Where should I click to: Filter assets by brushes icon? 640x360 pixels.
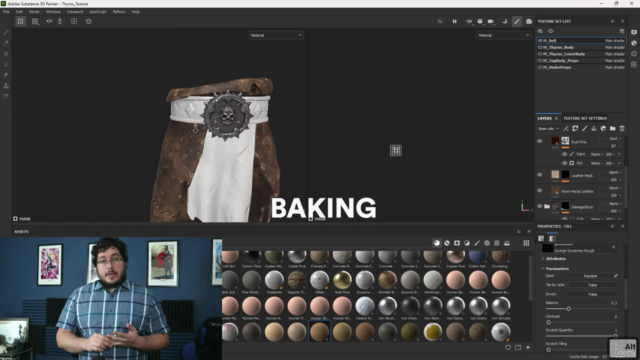(477, 243)
